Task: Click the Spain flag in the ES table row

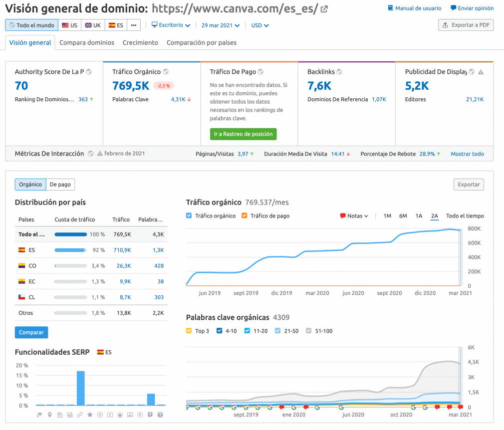Action: 21,250
